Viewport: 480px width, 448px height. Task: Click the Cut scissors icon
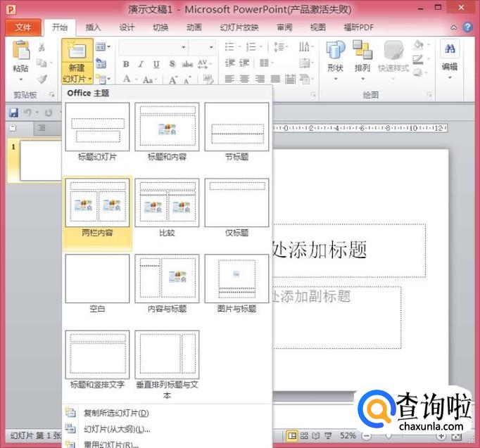(42, 47)
